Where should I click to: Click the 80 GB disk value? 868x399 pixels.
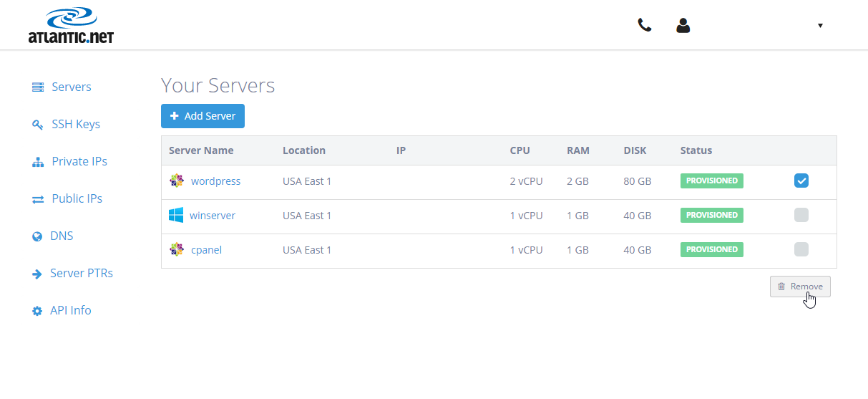point(638,181)
